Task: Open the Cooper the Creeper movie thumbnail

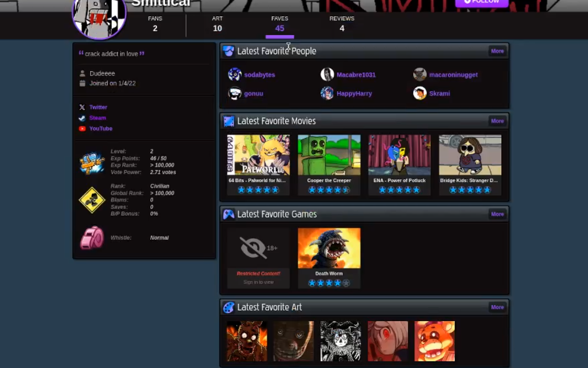Action: click(x=329, y=155)
